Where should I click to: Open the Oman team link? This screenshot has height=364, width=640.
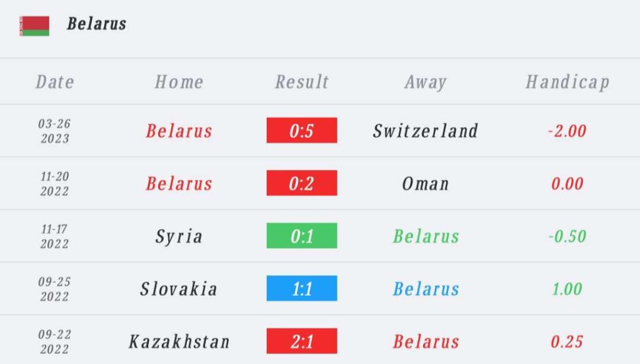point(425,184)
